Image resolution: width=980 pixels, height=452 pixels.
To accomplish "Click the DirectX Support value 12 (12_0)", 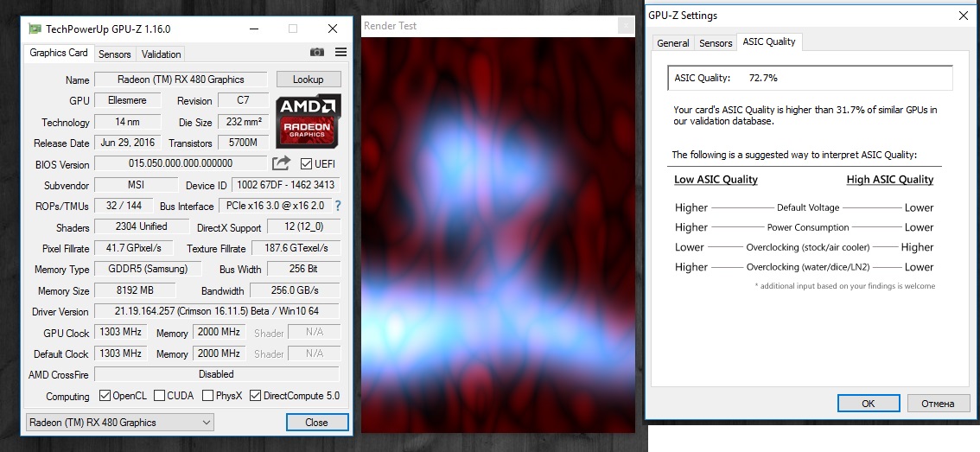I will tap(303, 227).
